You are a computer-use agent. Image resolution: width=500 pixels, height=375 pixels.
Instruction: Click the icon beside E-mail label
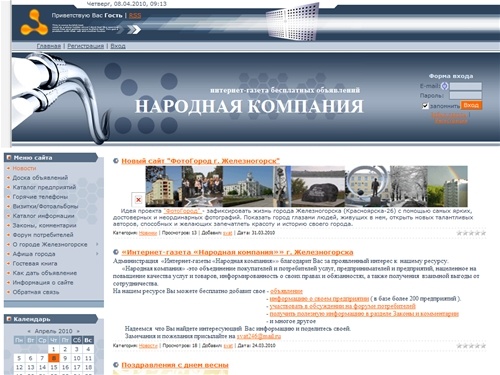445,86
